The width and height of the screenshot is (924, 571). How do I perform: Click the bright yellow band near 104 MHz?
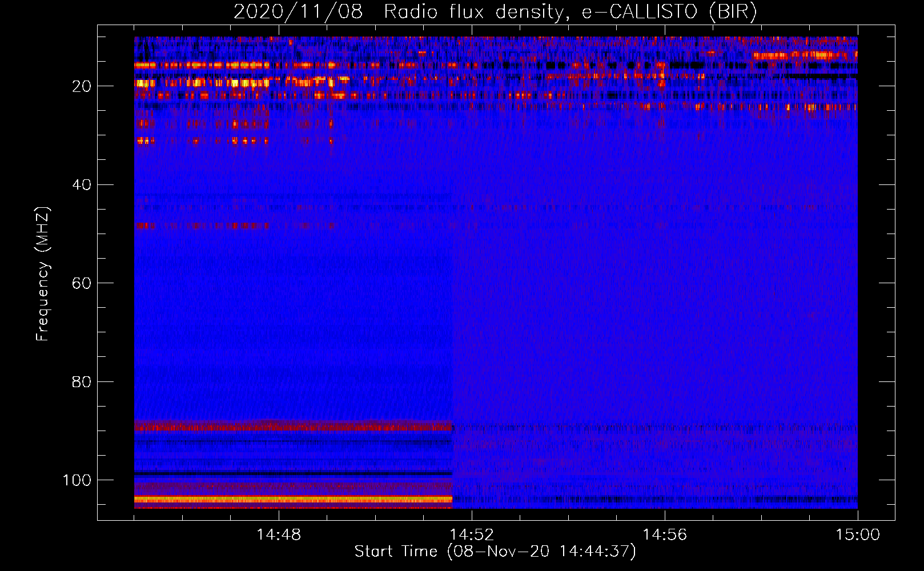(x=292, y=499)
